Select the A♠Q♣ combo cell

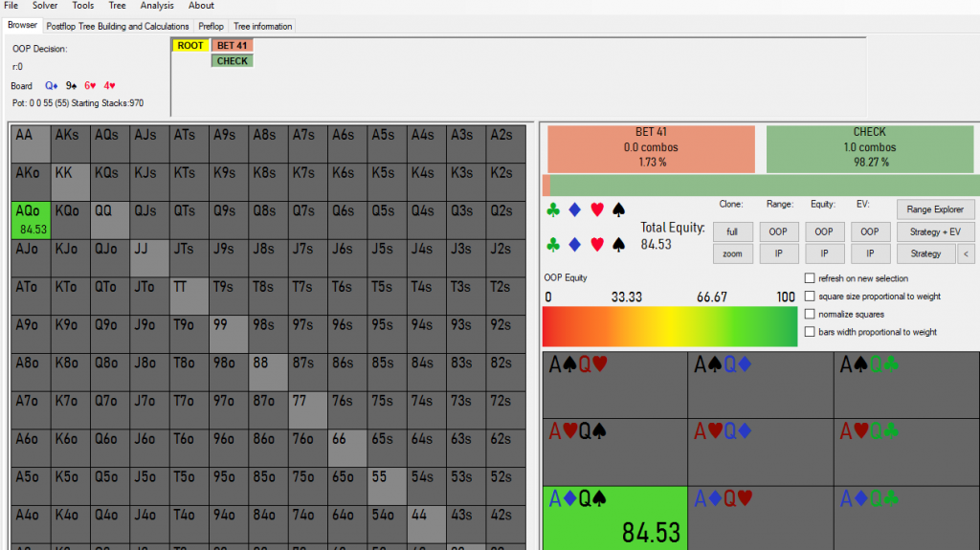point(907,385)
